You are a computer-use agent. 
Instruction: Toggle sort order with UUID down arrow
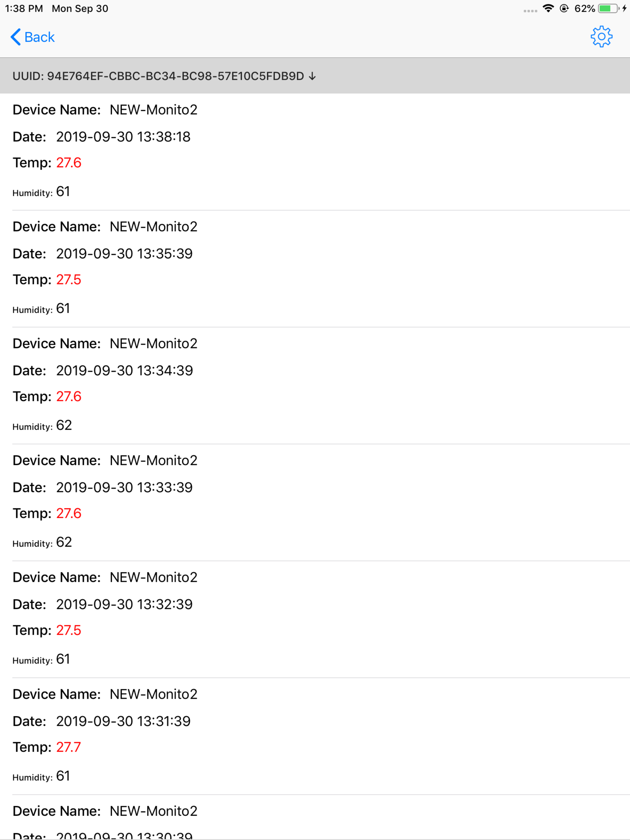(312, 76)
